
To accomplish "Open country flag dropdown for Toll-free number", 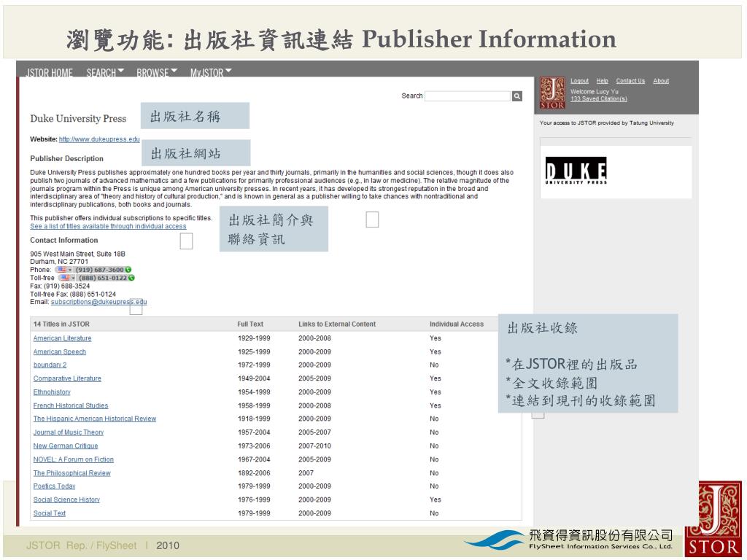I will pos(68,278).
